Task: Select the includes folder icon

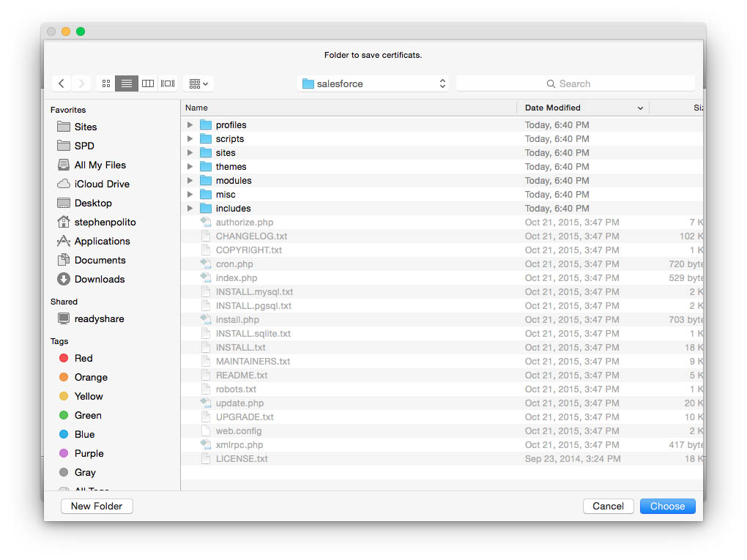Action: (206, 208)
